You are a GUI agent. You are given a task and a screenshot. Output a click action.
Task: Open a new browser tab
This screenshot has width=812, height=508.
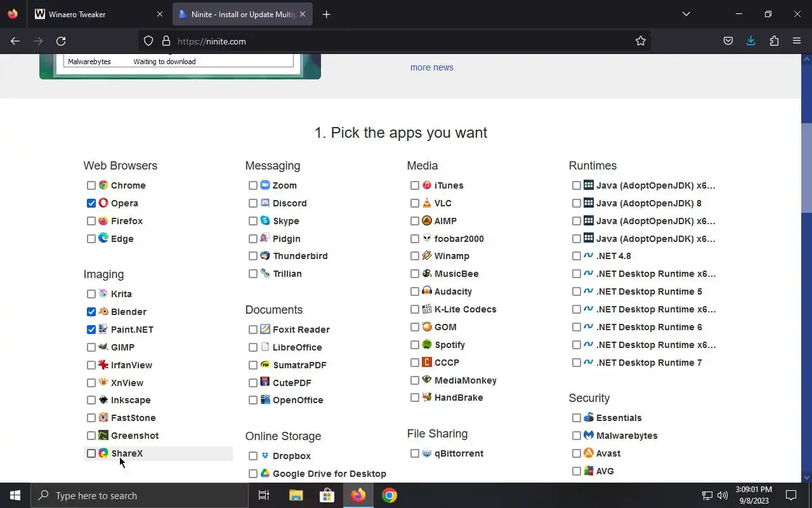[326, 14]
